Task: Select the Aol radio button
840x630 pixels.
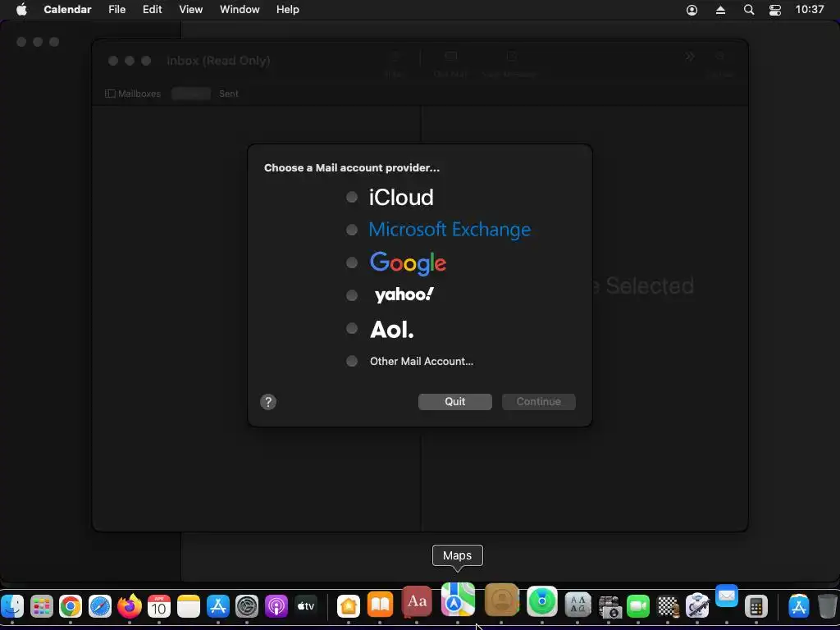Action: [351, 328]
